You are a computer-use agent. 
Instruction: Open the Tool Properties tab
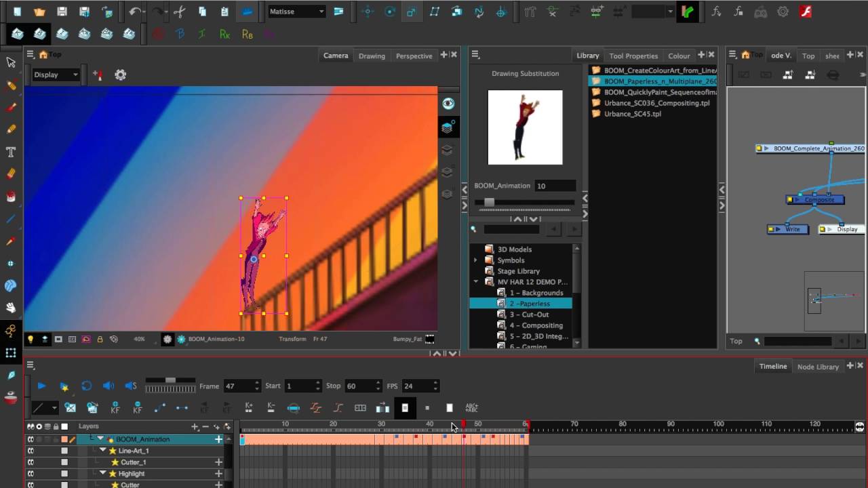click(x=633, y=56)
